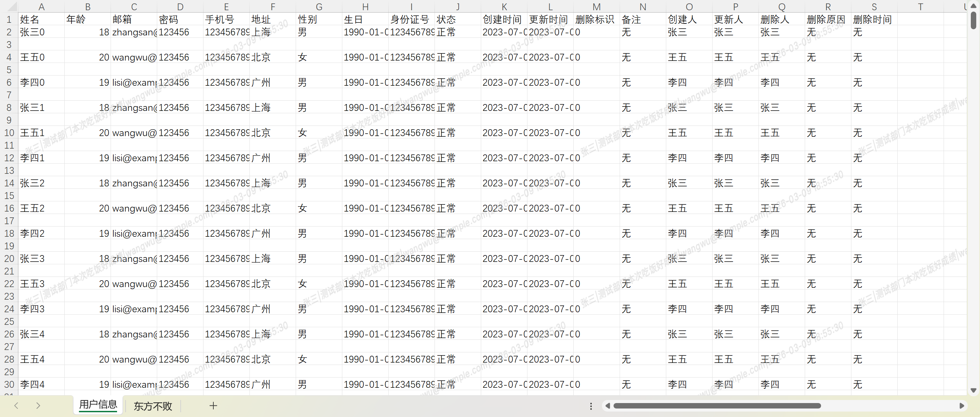
Task: Click previous sheet navigation arrow
Action: point(16,405)
